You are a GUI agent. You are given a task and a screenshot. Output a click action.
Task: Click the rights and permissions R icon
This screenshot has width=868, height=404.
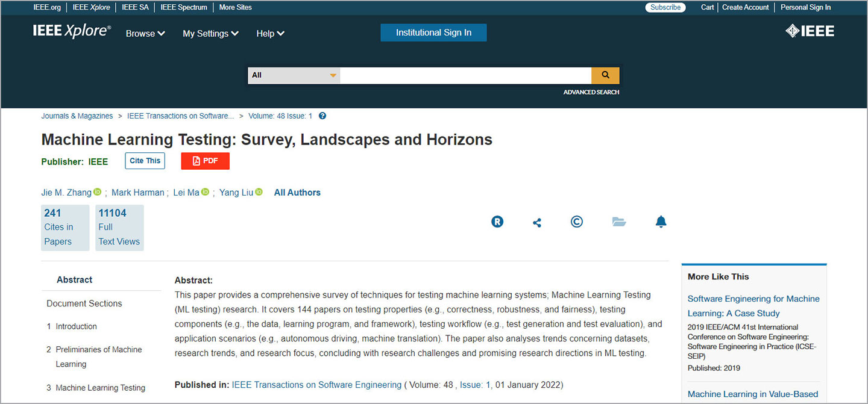(x=497, y=222)
